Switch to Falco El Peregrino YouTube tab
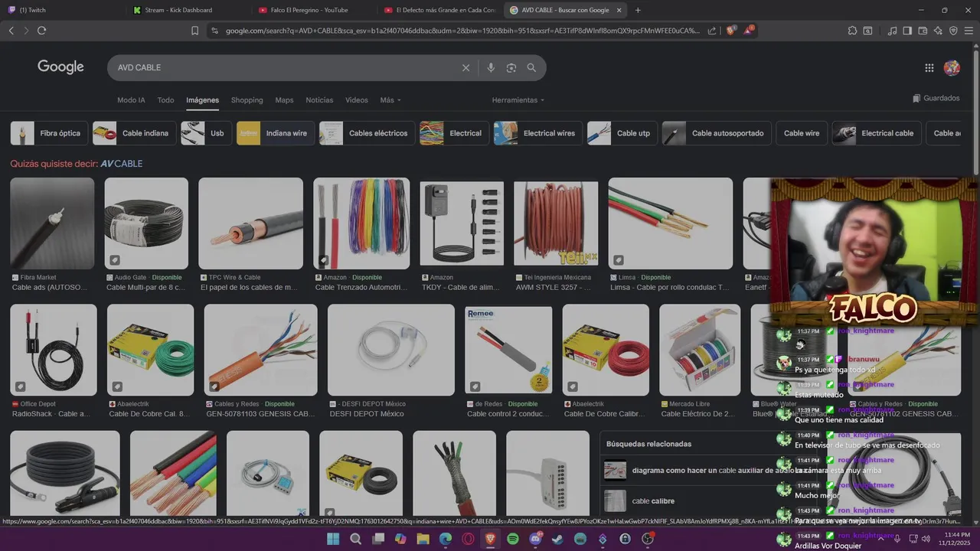Image resolution: width=980 pixels, height=551 pixels. (311, 10)
